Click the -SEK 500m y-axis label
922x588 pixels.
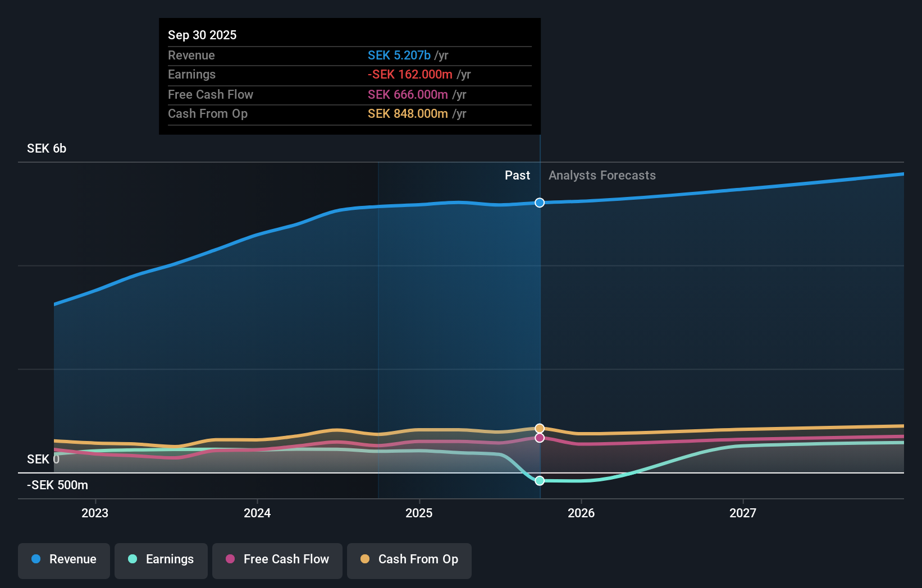coord(57,485)
